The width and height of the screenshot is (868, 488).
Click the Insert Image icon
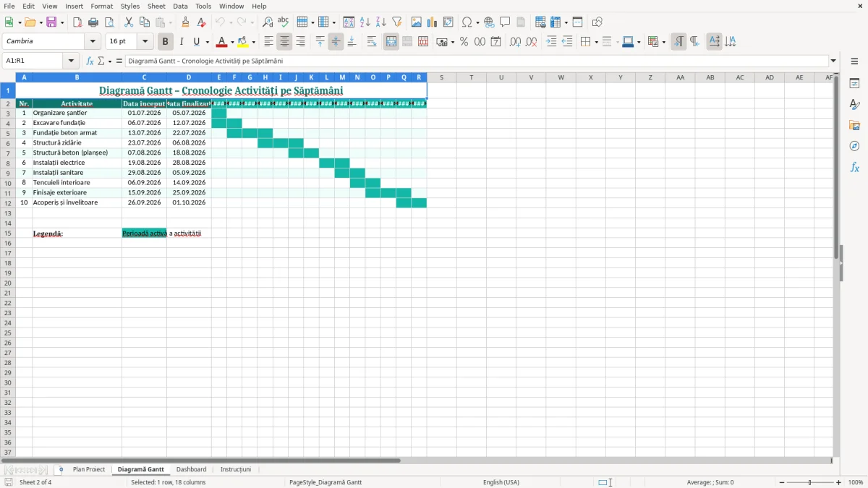[417, 22]
